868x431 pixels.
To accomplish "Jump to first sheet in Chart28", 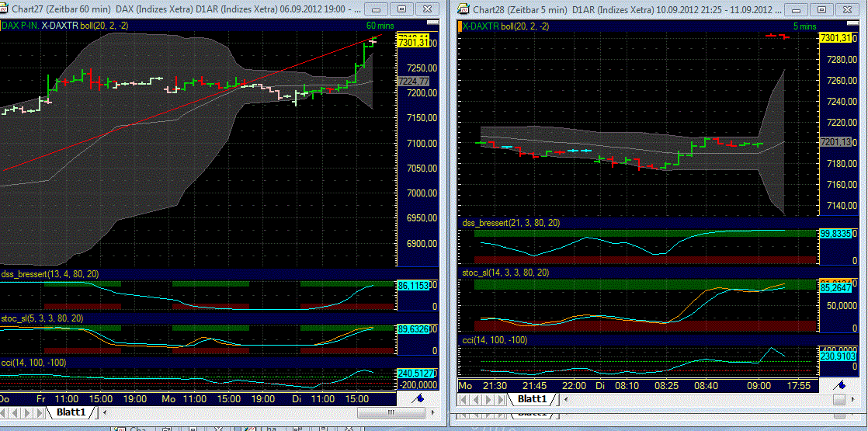I will point(465,399).
